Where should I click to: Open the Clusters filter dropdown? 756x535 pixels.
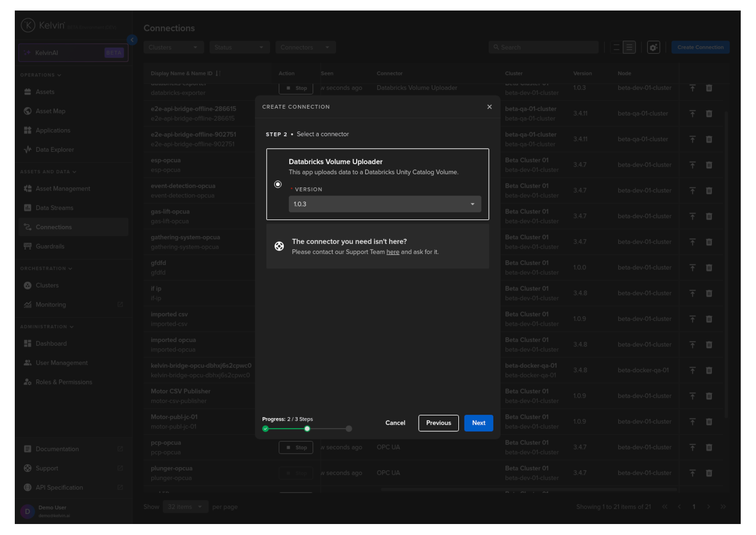[173, 47]
